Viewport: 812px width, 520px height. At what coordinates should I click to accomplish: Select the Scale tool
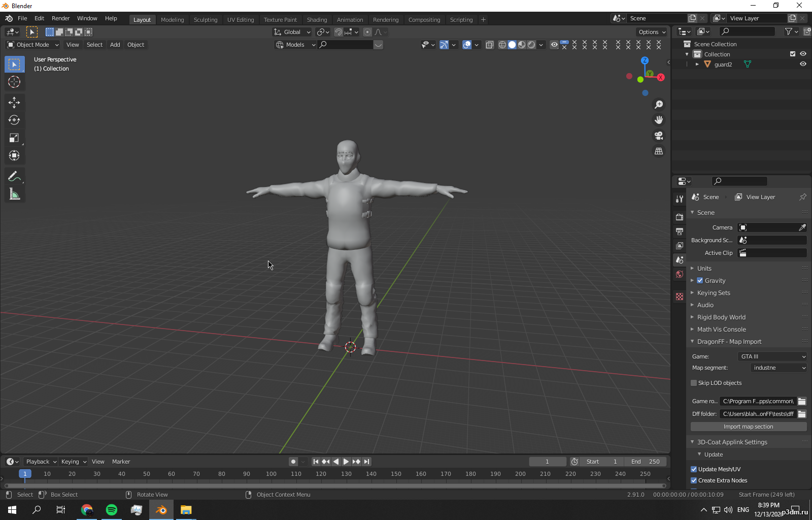coord(14,138)
